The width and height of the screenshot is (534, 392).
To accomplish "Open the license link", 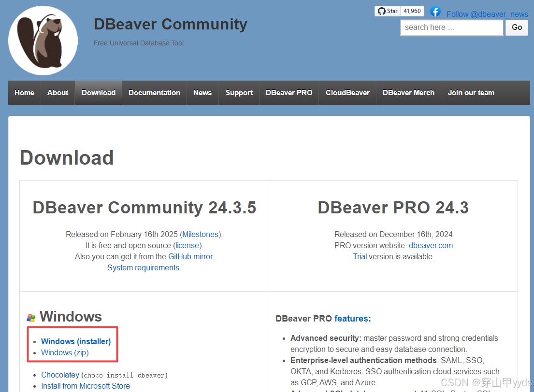I will (x=187, y=246).
